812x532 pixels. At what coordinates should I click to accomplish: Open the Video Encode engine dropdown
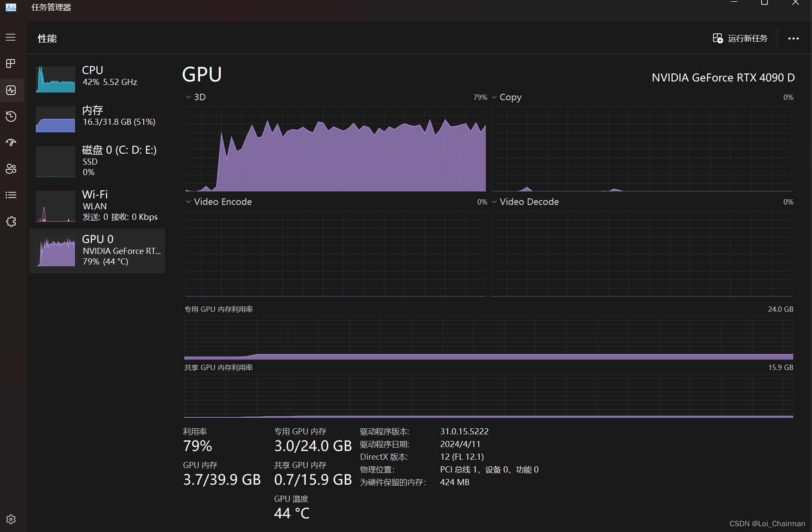[188, 202]
